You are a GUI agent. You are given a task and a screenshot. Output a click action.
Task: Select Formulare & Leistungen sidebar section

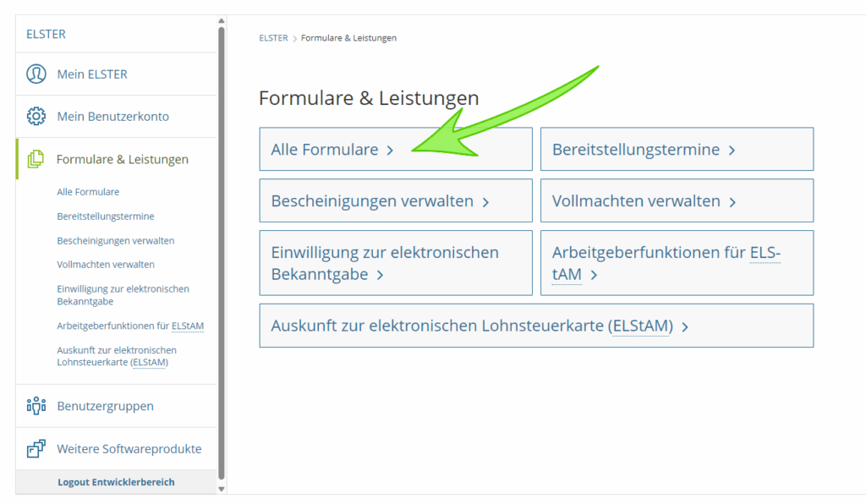117,159
